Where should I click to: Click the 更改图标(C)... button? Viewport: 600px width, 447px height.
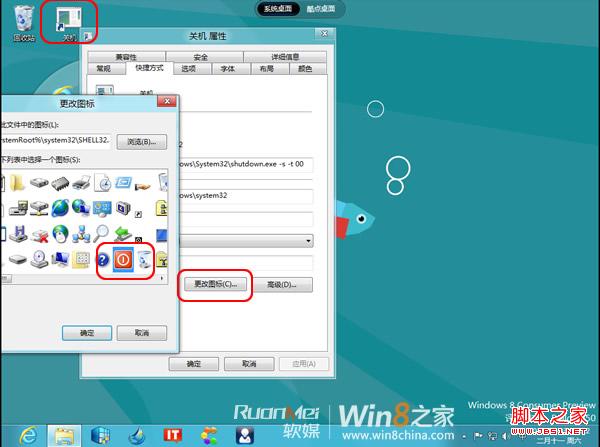pos(215,284)
